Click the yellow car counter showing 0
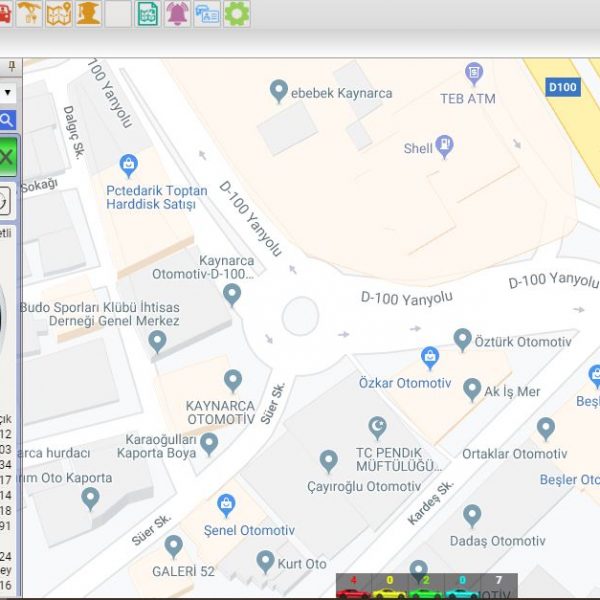The height and width of the screenshot is (600, 600). 390,586
